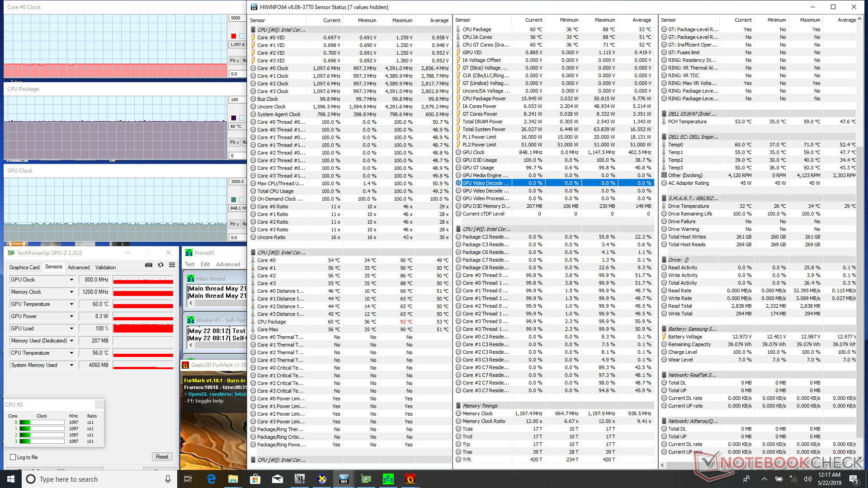Click the GPU-Z screenshot camera icon
Image resolution: width=868 pixels, height=488 pixels.
tap(149, 265)
